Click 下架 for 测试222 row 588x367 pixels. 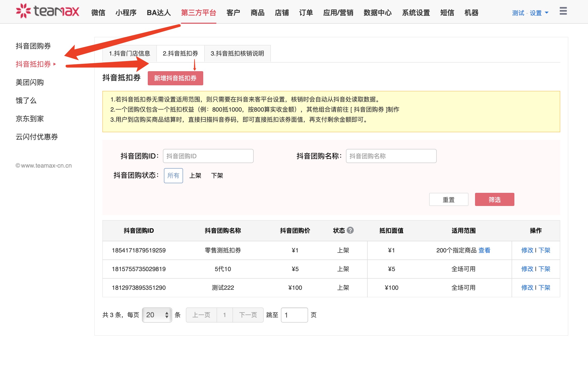click(544, 287)
